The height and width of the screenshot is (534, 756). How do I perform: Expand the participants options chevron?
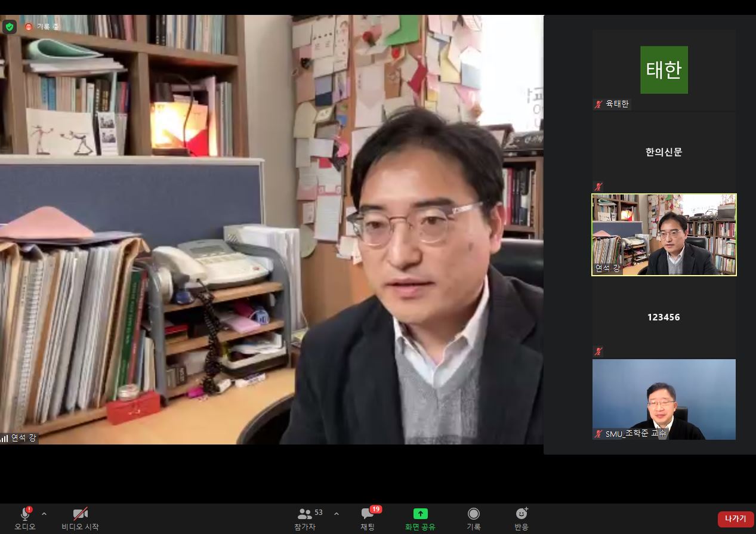tap(337, 514)
